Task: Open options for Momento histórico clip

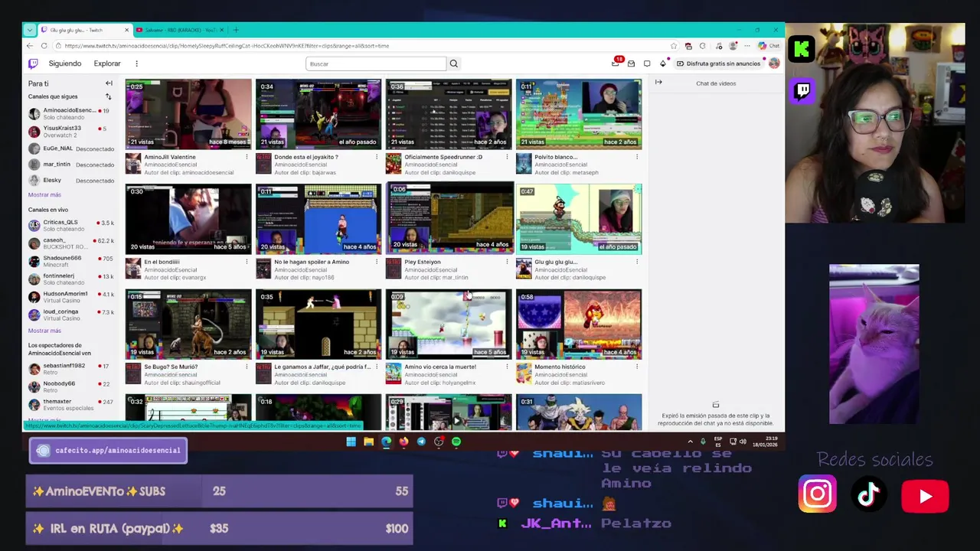Action: tap(637, 367)
